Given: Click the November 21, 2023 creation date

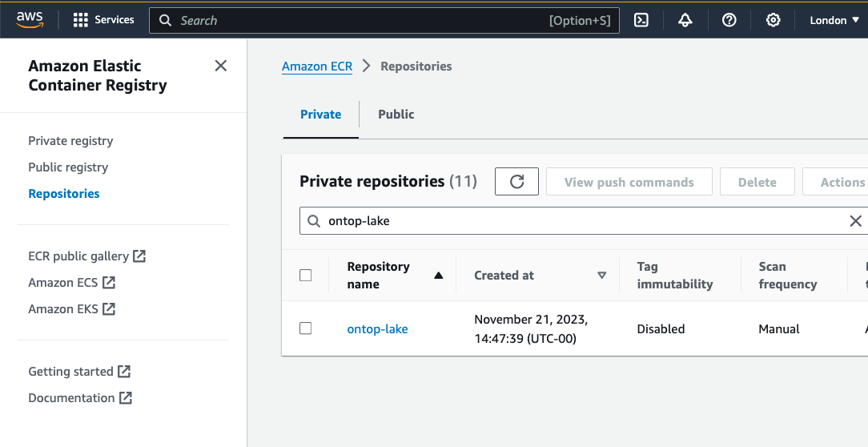Looking at the screenshot, I should (x=531, y=329).
